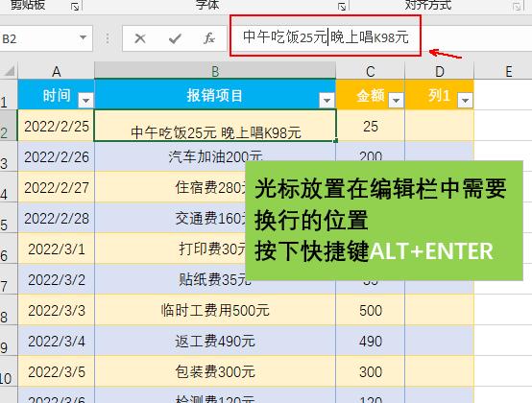532x403 pixels.
Task: Click inside the formula bar text
Action: point(326,36)
